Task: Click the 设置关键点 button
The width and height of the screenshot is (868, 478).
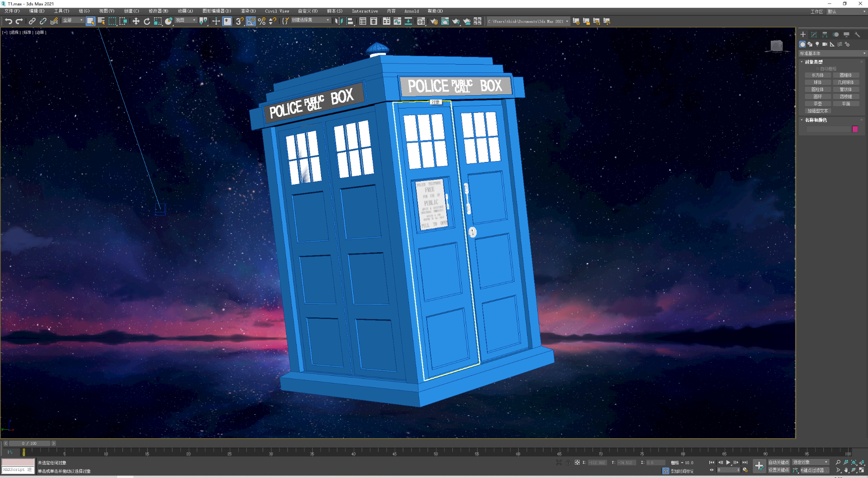Action: tap(779, 470)
